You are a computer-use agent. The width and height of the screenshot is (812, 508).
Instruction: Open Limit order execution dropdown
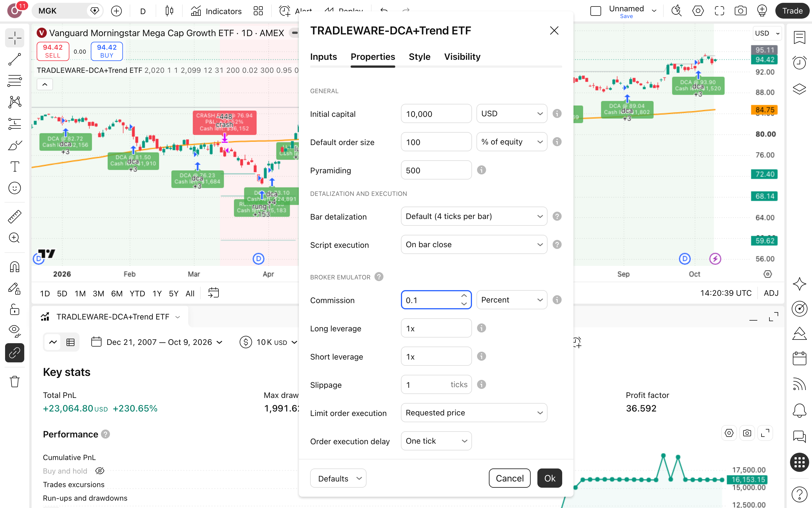[474, 413]
